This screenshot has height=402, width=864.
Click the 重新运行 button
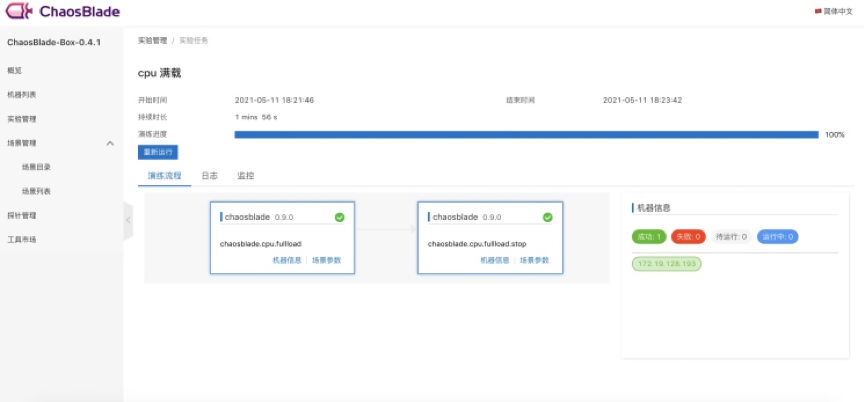coord(158,152)
